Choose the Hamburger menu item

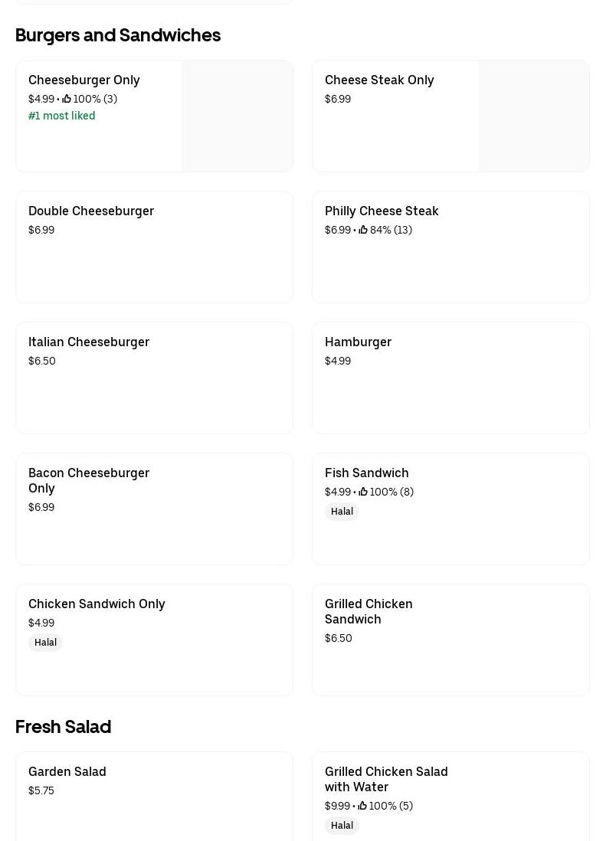click(x=358, y=342)
